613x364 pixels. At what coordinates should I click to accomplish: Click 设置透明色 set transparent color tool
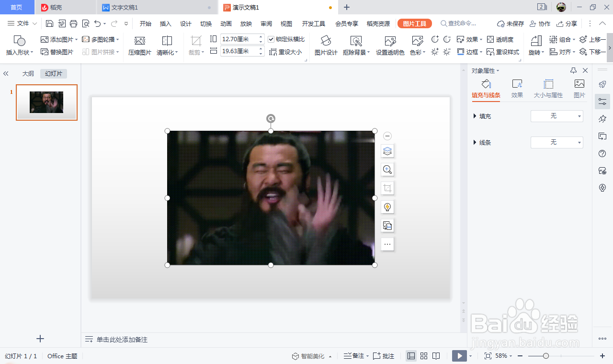point(390,46)
